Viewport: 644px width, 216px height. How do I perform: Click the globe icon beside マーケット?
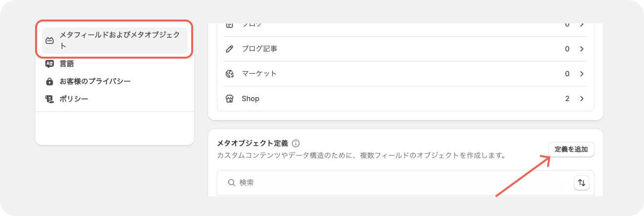(x=229, y=74)
